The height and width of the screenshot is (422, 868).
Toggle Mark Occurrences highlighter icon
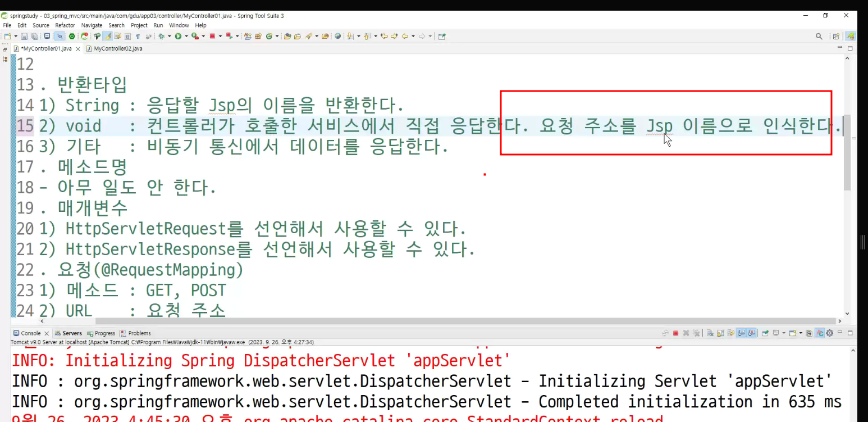(x=107, y=36)
